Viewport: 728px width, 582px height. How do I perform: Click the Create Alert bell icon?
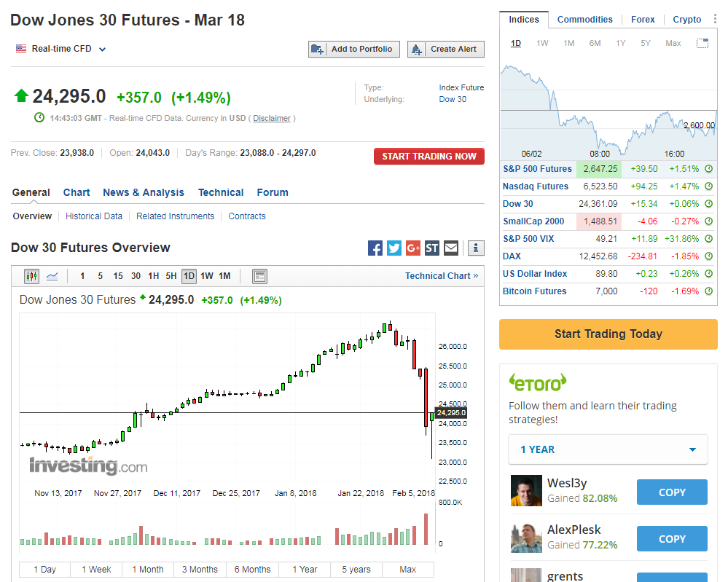click(416, 50)
